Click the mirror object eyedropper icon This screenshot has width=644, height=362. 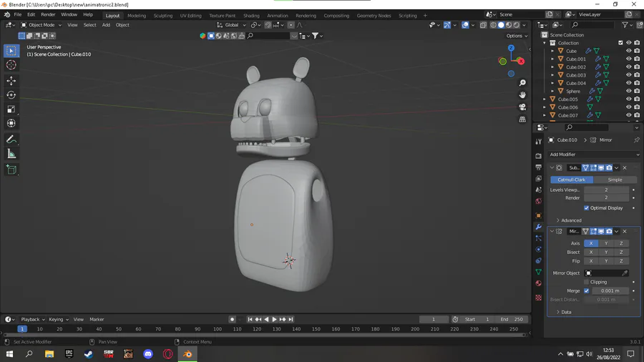625,273
